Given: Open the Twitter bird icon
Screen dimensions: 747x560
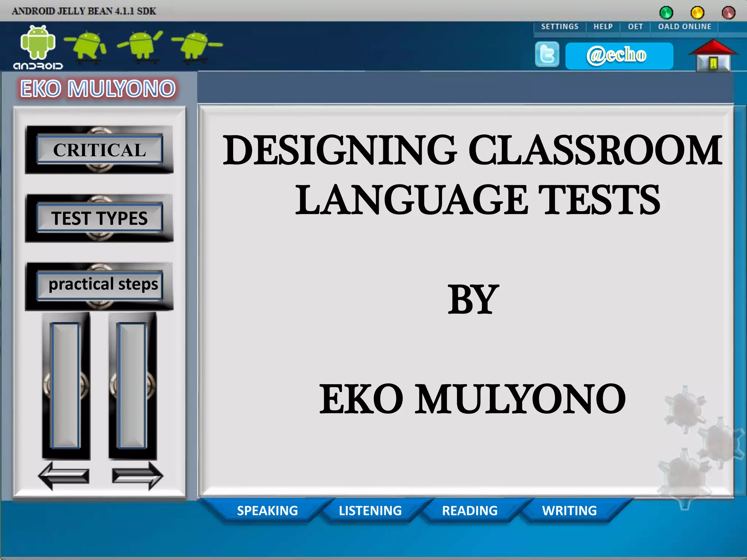Looking at the screenshot, I should [x=547, y=54].
